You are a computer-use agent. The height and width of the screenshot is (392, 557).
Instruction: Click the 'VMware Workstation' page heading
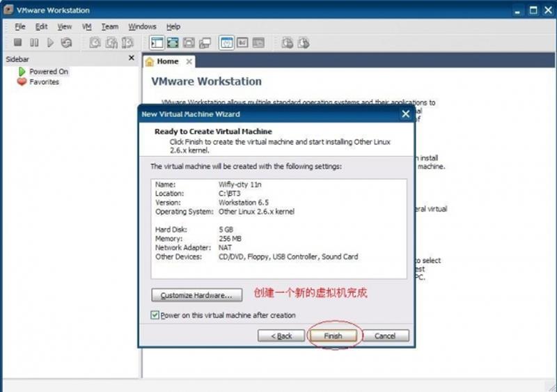click(206, 81)
